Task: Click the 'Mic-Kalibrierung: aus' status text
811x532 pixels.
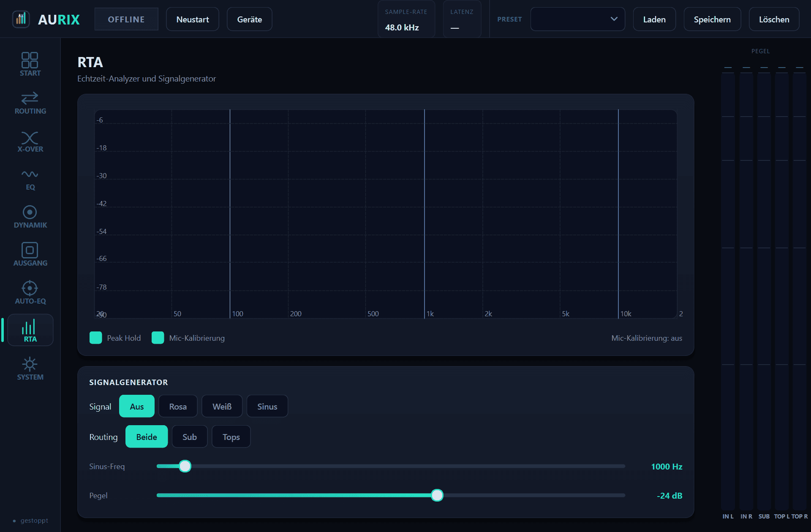Action: click(x=647, y=338)
